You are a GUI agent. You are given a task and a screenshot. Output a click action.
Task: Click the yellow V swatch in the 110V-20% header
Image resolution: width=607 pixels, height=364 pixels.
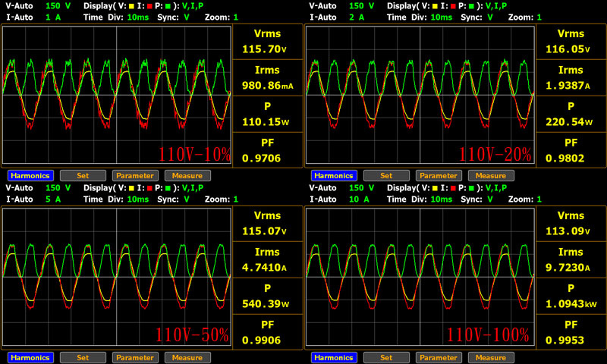[435, 6]
